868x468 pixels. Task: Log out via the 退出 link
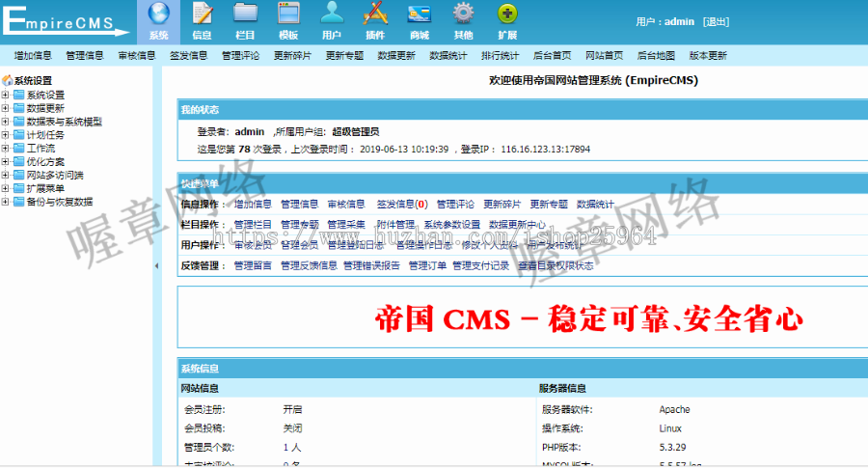click(716, 21)
